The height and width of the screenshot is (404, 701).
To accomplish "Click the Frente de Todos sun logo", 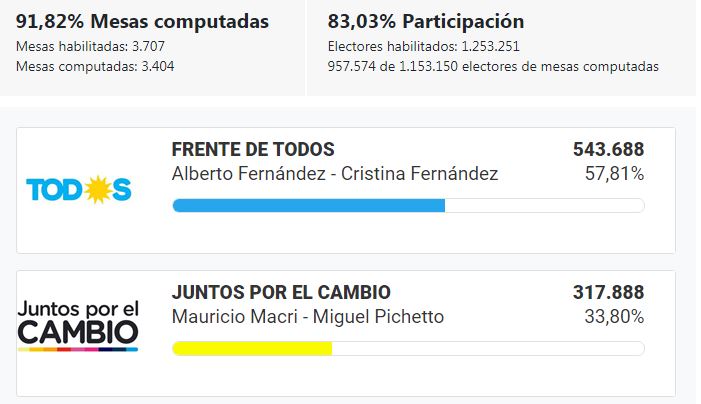I will (x=79, y=190).
